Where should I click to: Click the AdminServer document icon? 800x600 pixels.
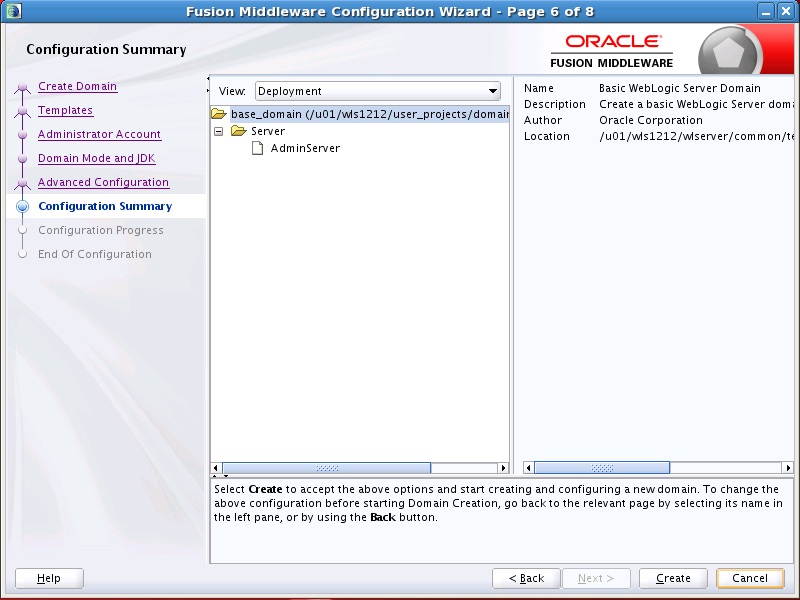[258, 148]
